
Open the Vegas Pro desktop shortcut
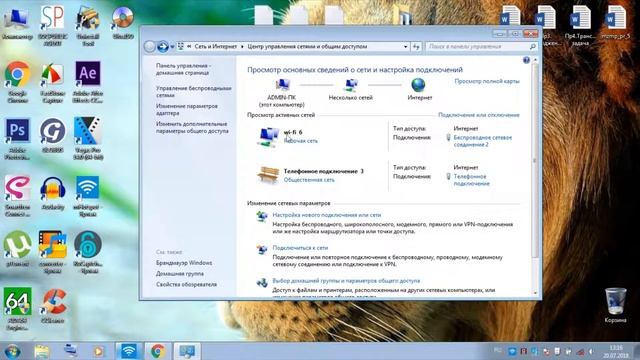(x=87, y=131)
